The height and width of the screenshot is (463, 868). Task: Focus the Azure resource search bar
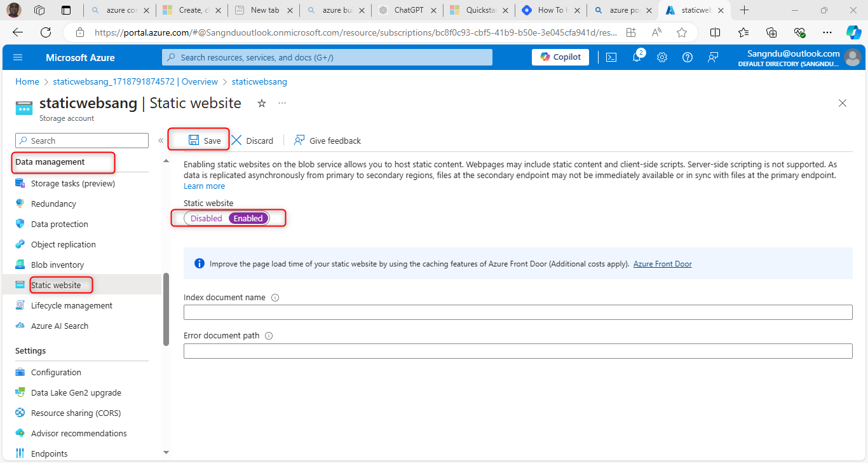tap(327, 57)
